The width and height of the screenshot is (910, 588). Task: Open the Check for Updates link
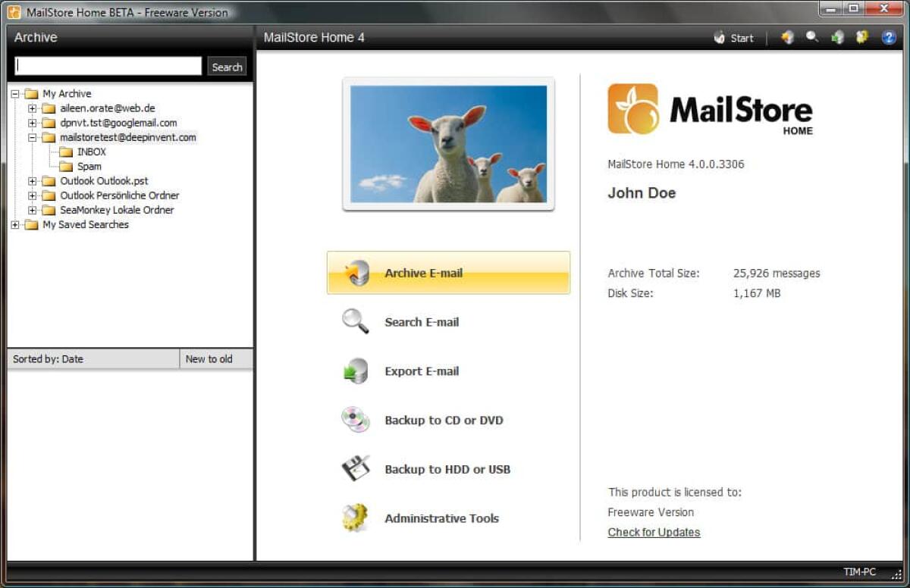click(654, 532)
